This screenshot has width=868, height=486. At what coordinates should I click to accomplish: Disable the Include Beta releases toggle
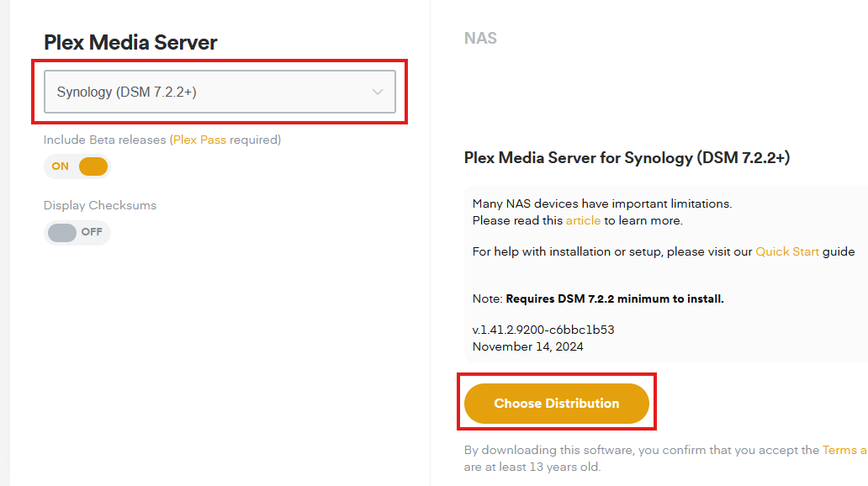[77, 166]
